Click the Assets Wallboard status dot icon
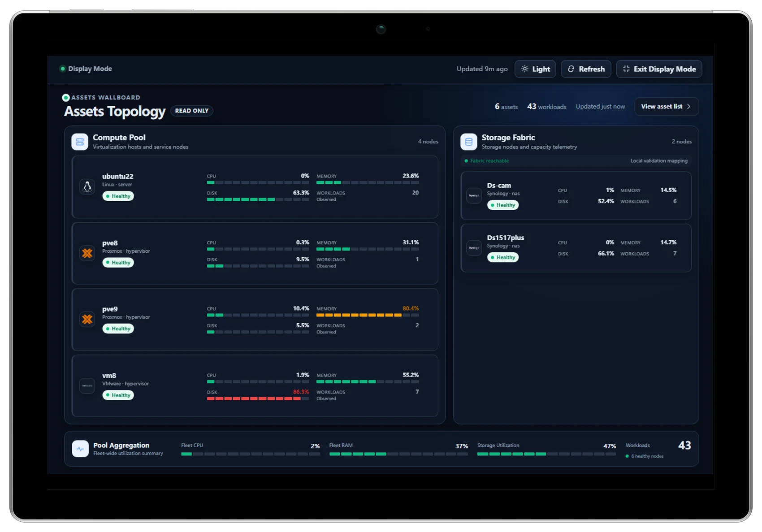This screenshot has height=532, width=762. 66,97
